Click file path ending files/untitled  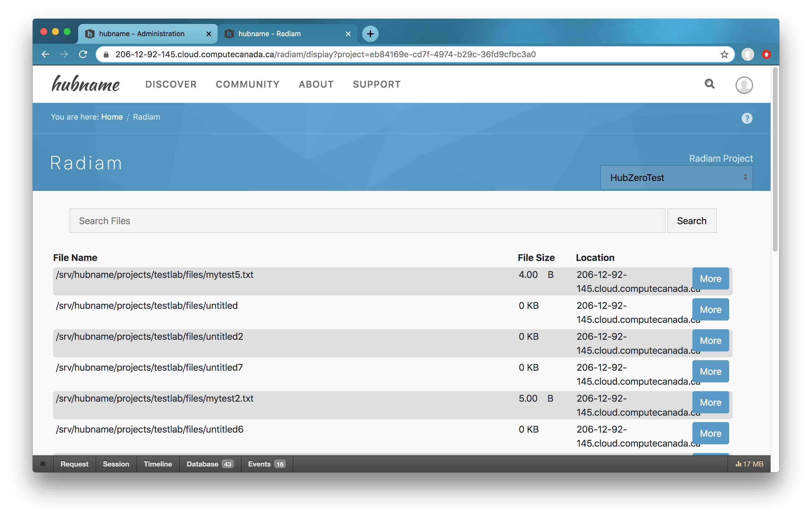[x=147, y=306]
